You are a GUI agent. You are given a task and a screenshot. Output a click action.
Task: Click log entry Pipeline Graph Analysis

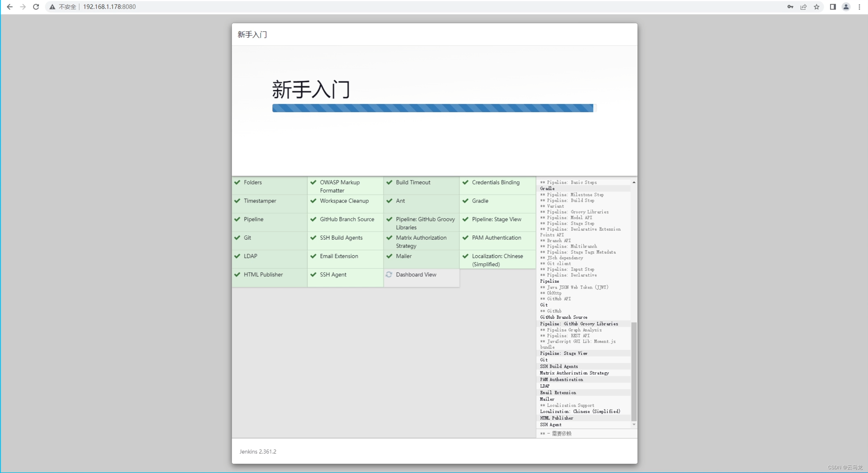(x=571, y=330)
